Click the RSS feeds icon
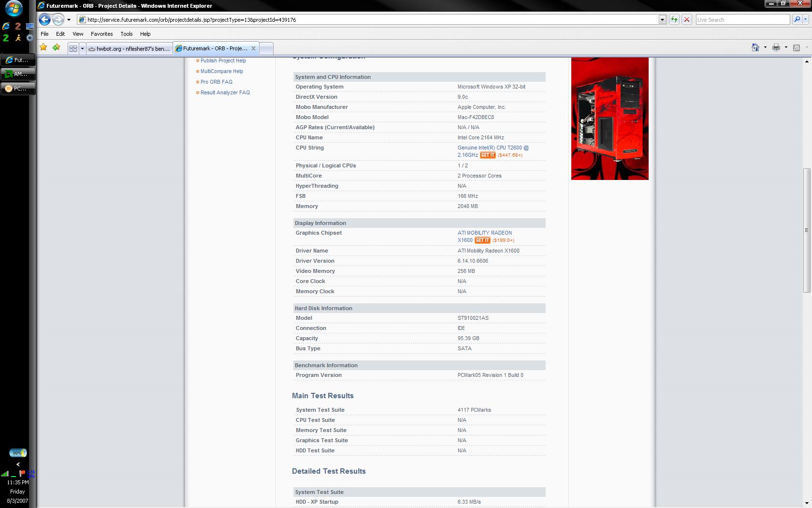Screen dimensions: 812x508 tap(797, 47)
